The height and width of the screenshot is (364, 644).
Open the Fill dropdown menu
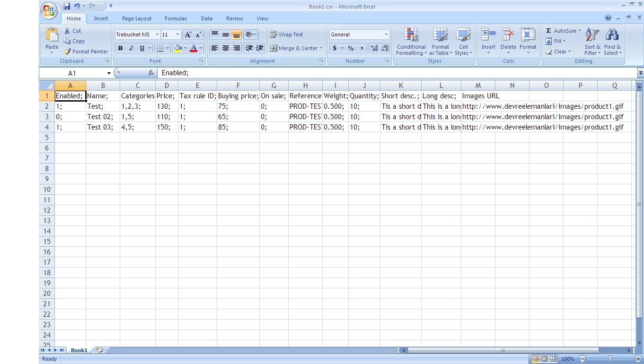tap(556, 41)
